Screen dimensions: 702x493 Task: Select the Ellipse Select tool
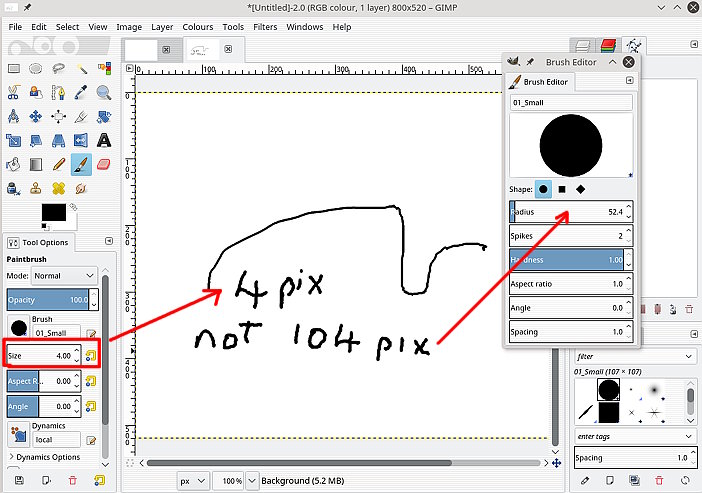tap(36, 69)
